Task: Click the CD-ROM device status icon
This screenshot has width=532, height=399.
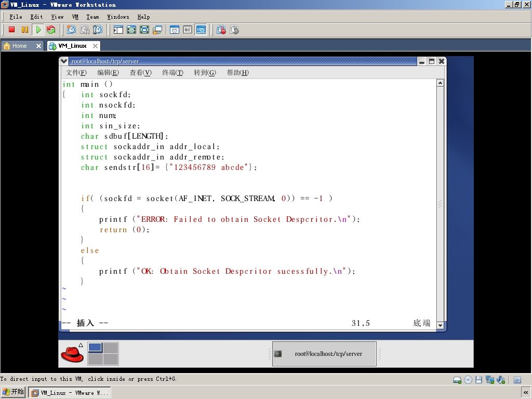Action: pyautogui.click(x=468, y=380)
